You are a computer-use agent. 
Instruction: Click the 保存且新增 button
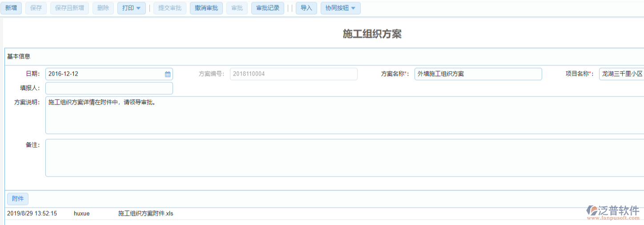69,8
